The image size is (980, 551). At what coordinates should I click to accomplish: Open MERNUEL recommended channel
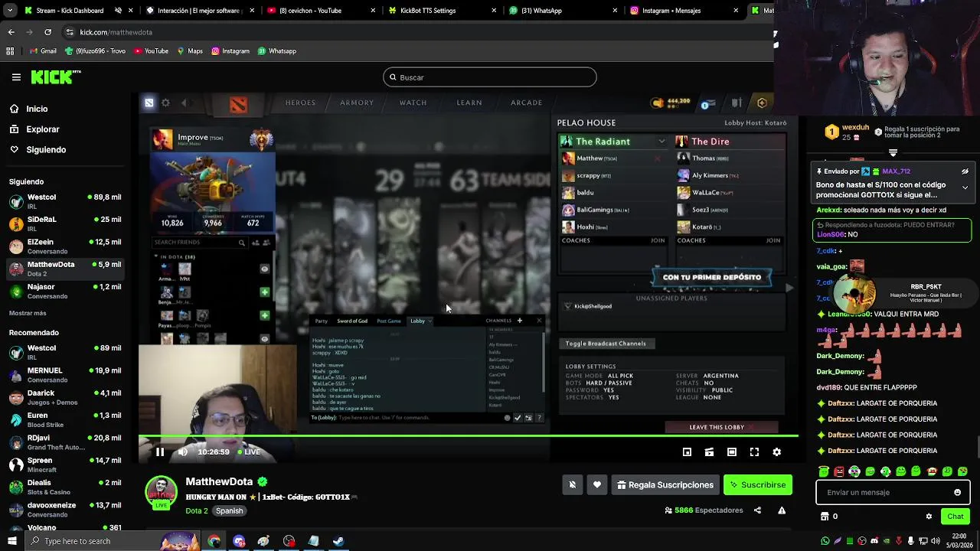[x=65, y=374]
